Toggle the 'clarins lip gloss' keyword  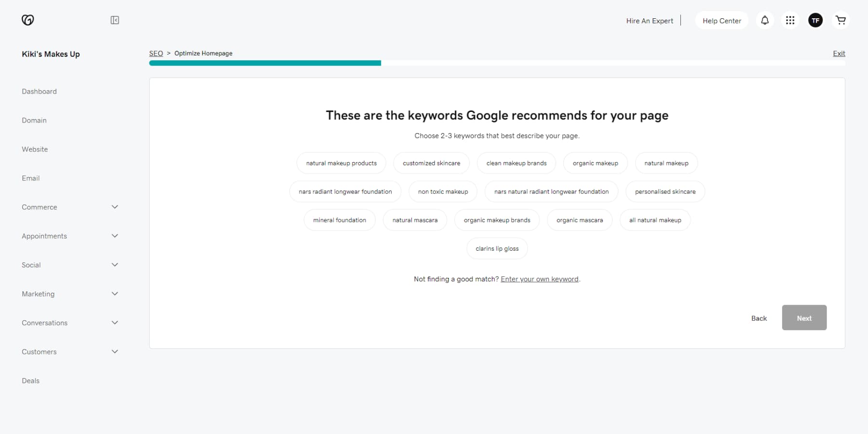(497, 248)
